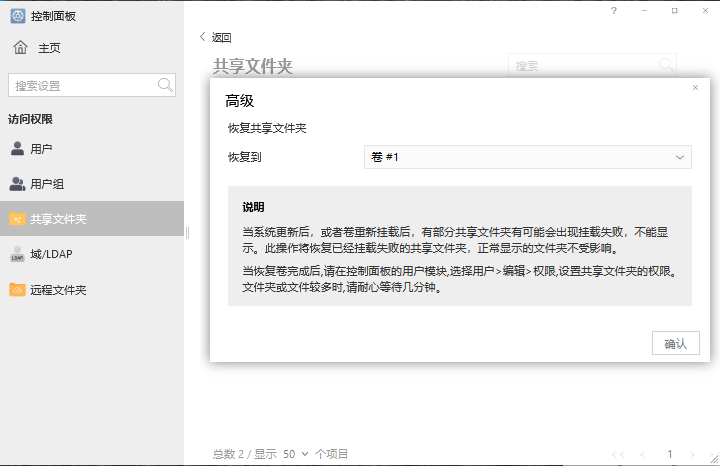Click the sidebar splitter handle
Viewport: 720px width, 466px height.
click(x=187, y=233)
